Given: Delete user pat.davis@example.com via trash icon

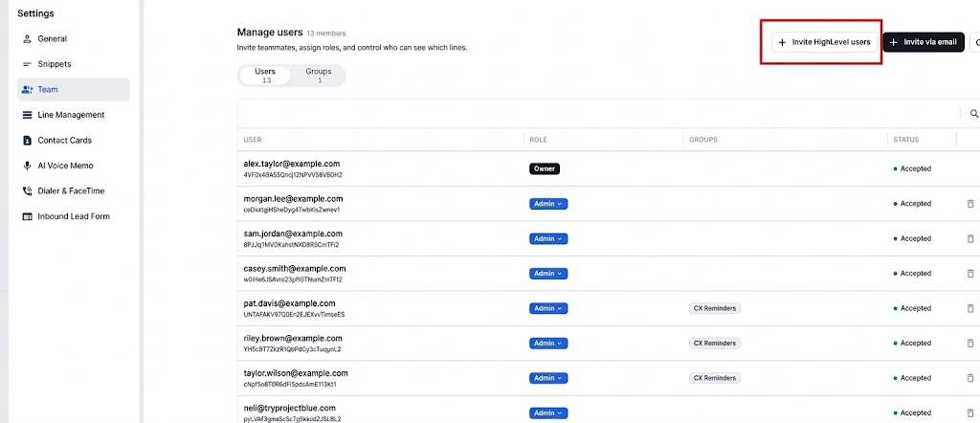Looking at the screenshot, I should [x=970, y=308].
